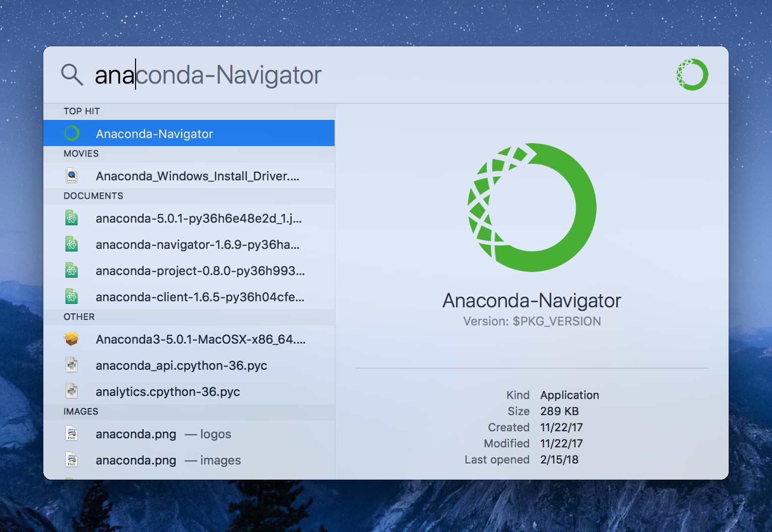Click the Spotlight magnifying glass icon
Image resolution: width=772 pixels, height=532 pixels.
(x=72, y=75)
